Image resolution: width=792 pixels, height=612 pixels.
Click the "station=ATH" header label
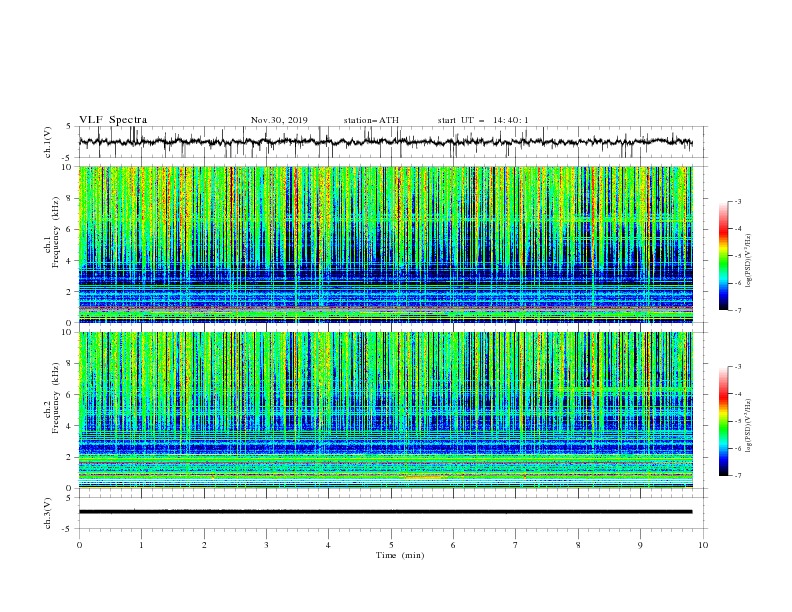point(371,120)
